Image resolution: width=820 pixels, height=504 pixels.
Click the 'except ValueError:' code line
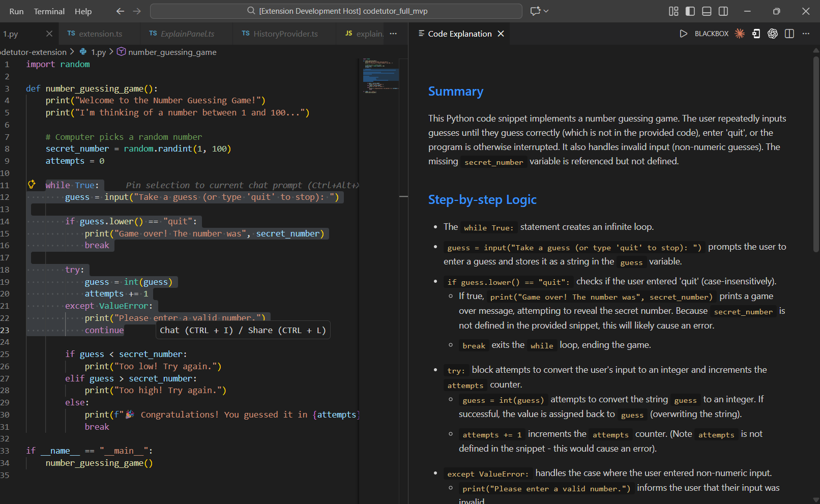[109, 306]
